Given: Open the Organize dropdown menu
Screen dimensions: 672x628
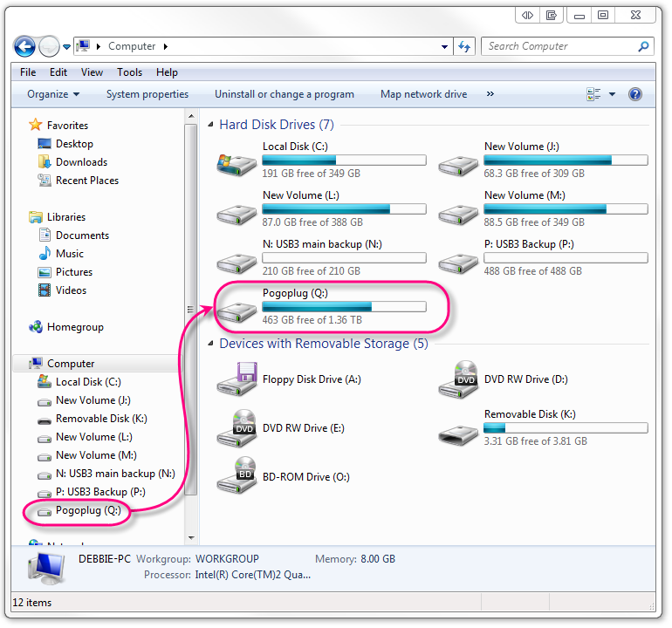Looking at the screenshot, I should coord(53,94).
